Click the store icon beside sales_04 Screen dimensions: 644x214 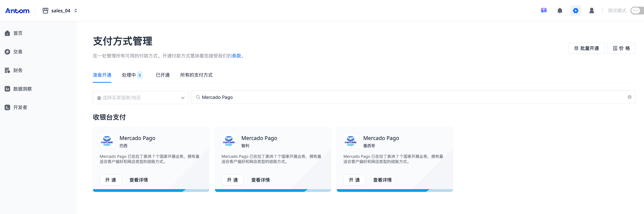click(45, 10)
